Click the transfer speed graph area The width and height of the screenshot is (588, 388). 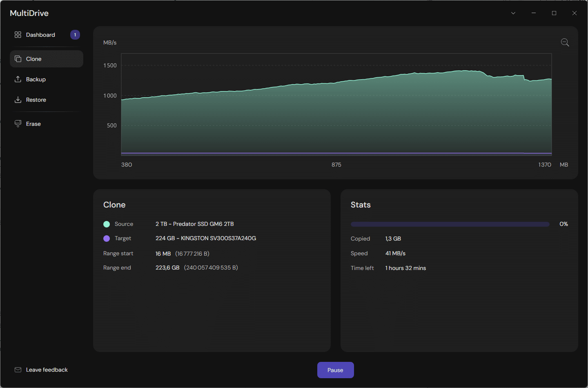336,104
